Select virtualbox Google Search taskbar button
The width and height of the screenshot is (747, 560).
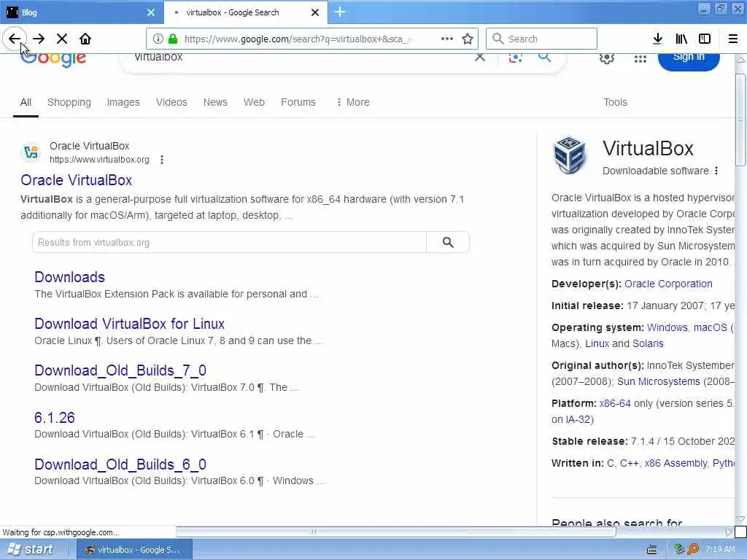point(134,550)
